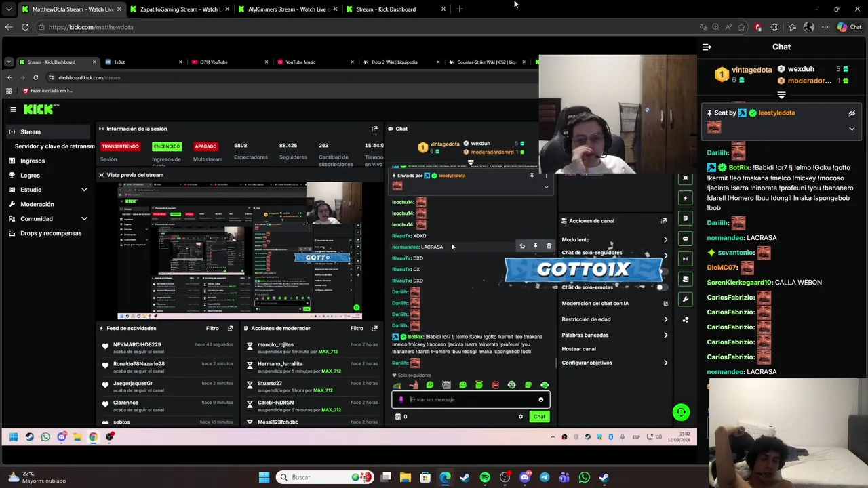Image resolution: width=868 pixels, height=488 pixels.
Task: Open green headset support button
Action: coord(681,412)
